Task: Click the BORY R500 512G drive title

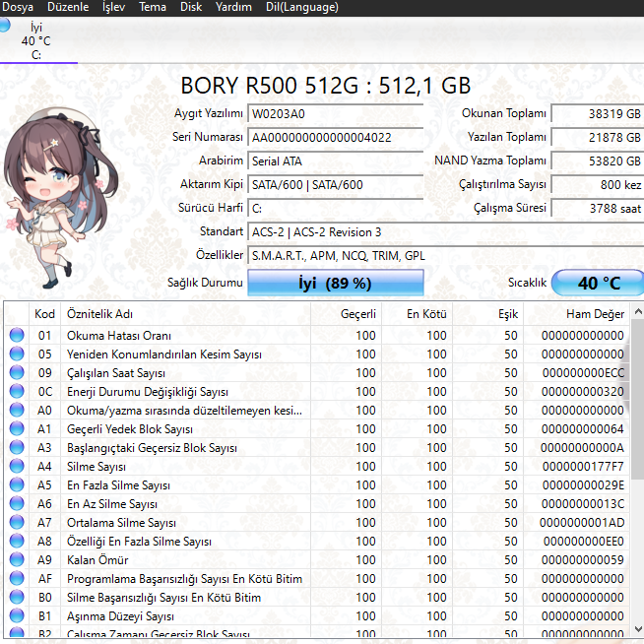Action: [325, 86]
